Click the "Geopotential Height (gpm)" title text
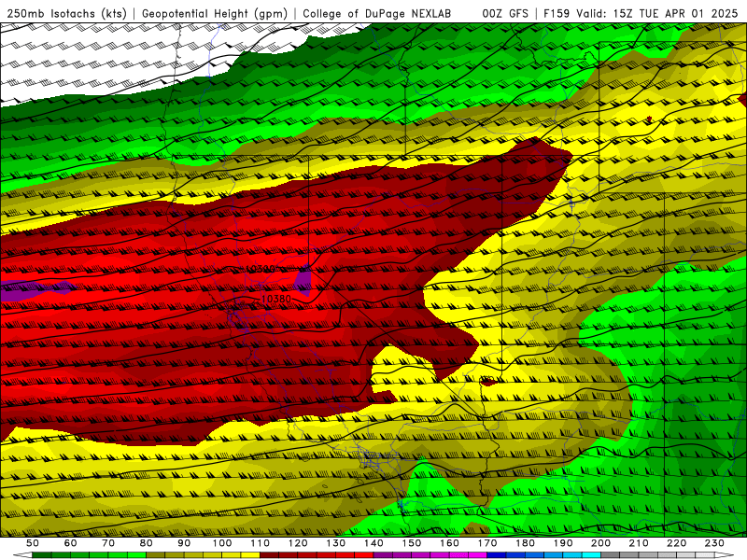 tap(215, 14)
